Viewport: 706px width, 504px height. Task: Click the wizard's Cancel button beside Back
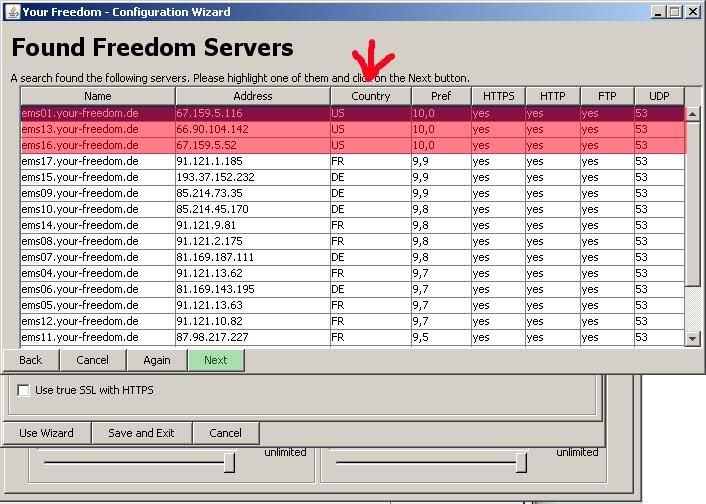[93, 360]
